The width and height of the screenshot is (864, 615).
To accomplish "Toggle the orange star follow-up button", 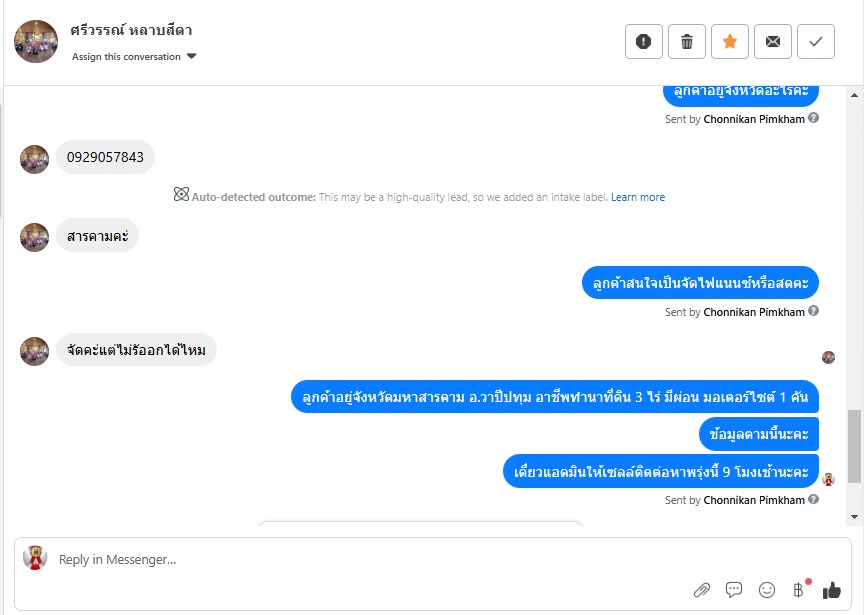I will tap(730, 41).
